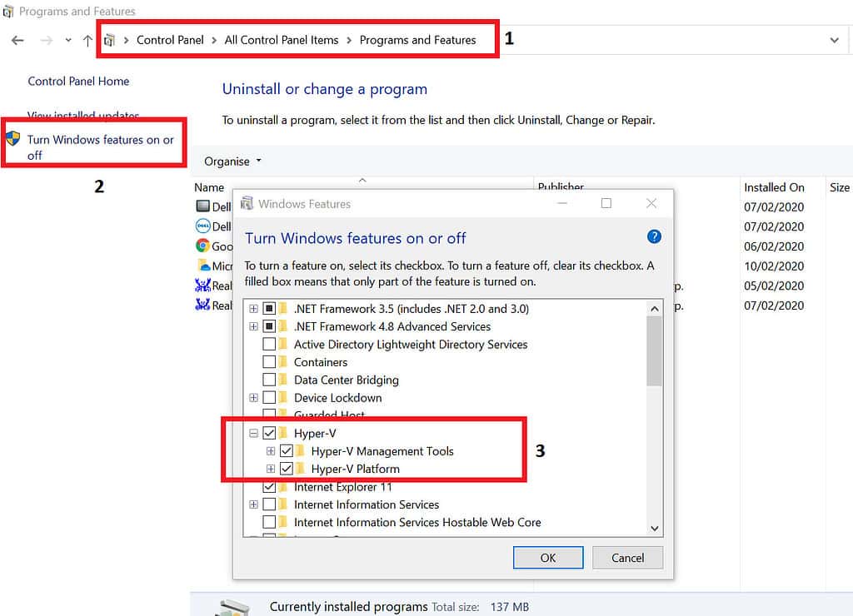
Task: Enable Active Directory Lightweight Directory Services checkbox
Action: [x=269, y=344]
